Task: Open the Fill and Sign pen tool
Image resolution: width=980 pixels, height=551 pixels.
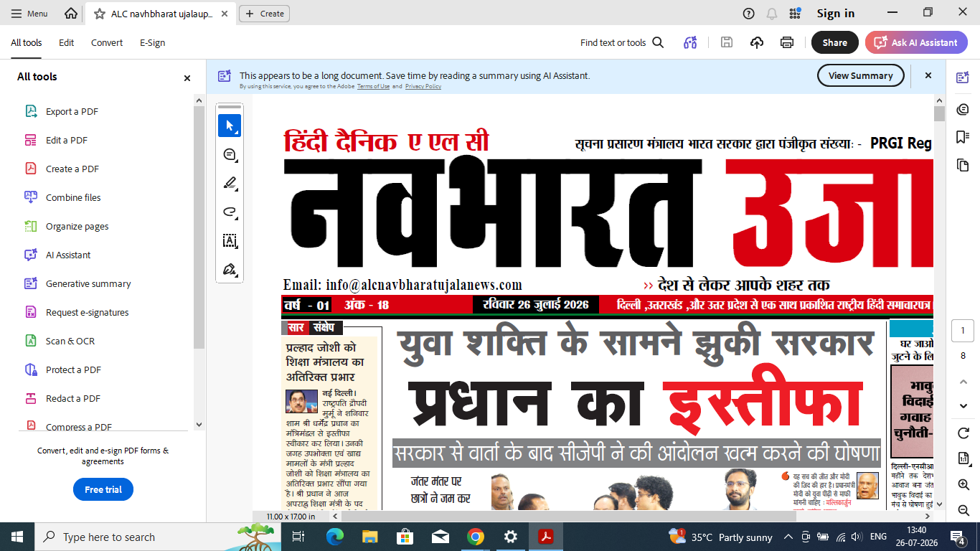Action: (x=230, y=270)
